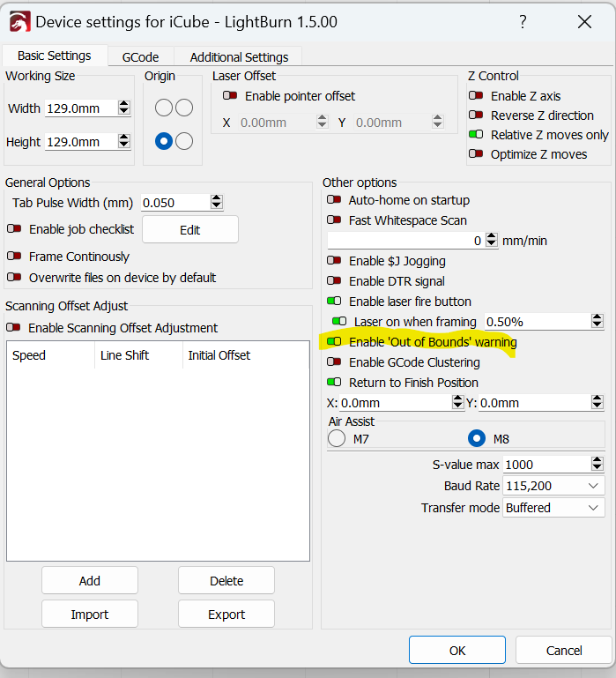Enable Scanning Offset Adjustment toggle

(13, 328)
